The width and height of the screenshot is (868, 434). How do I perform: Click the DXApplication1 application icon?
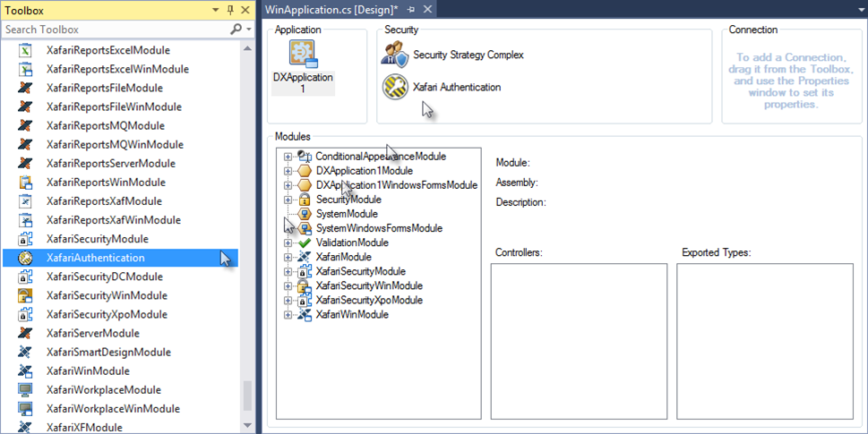pyautogui.click(x=303, y=55)
